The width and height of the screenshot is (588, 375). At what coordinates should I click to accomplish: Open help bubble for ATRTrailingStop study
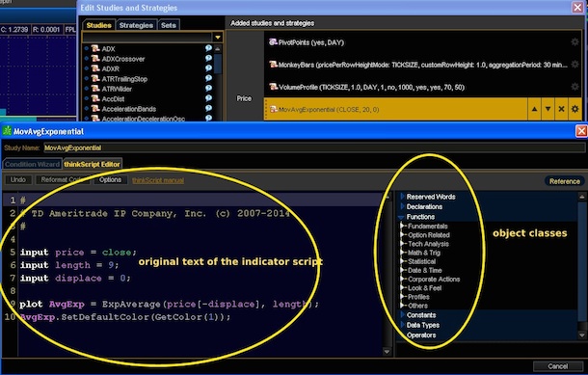coord(208,78)
